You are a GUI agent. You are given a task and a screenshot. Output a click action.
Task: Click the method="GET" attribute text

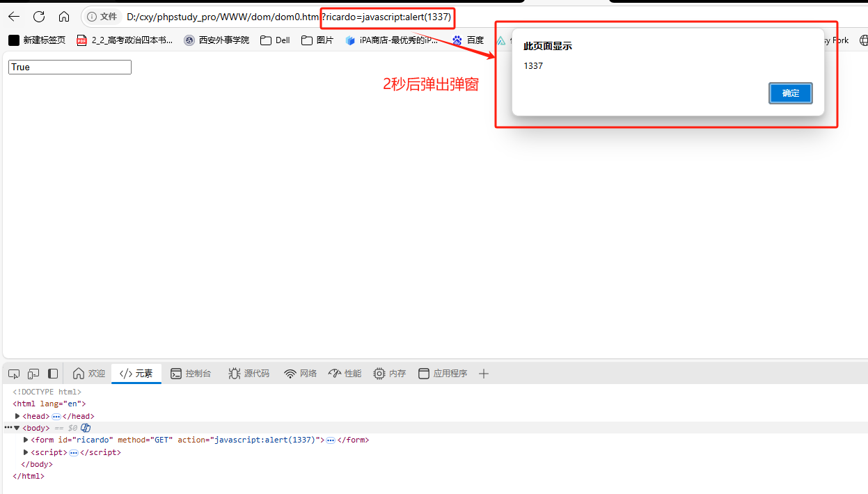click(x=145, y=440)
